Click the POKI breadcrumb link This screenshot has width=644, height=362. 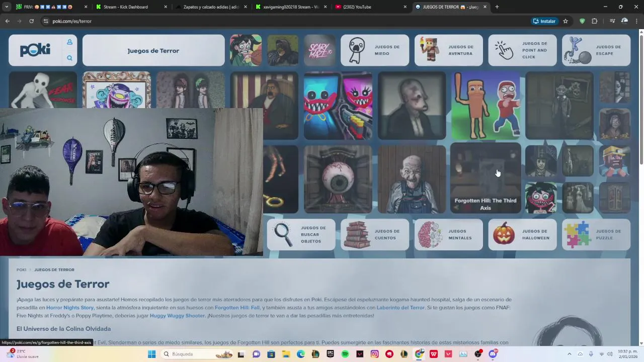point(21,270)
